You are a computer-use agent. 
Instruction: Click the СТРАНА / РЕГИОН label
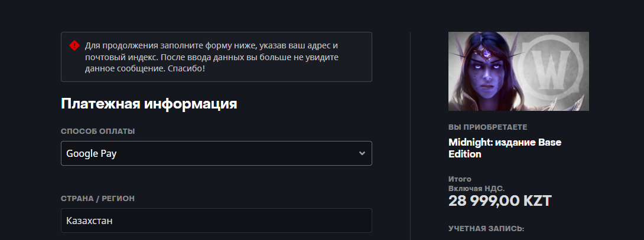(x=97, y=198)
